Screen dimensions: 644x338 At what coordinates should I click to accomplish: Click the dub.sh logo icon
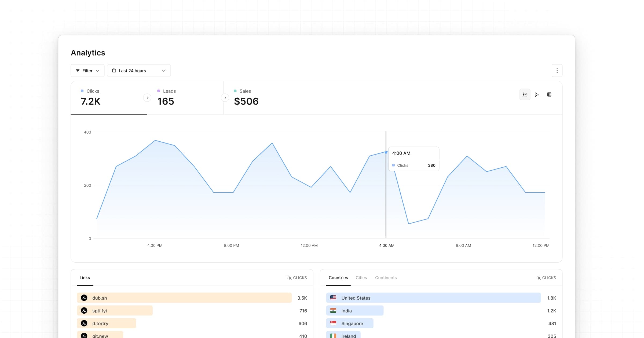(84, 298)
